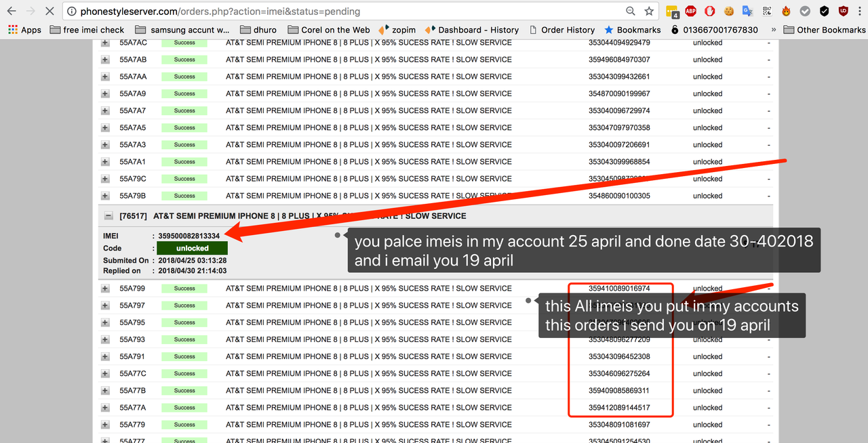The width and height of the screenshot is (868, 443).
Task: Expand order row 55A779
Action: click(x=105, y=425)
